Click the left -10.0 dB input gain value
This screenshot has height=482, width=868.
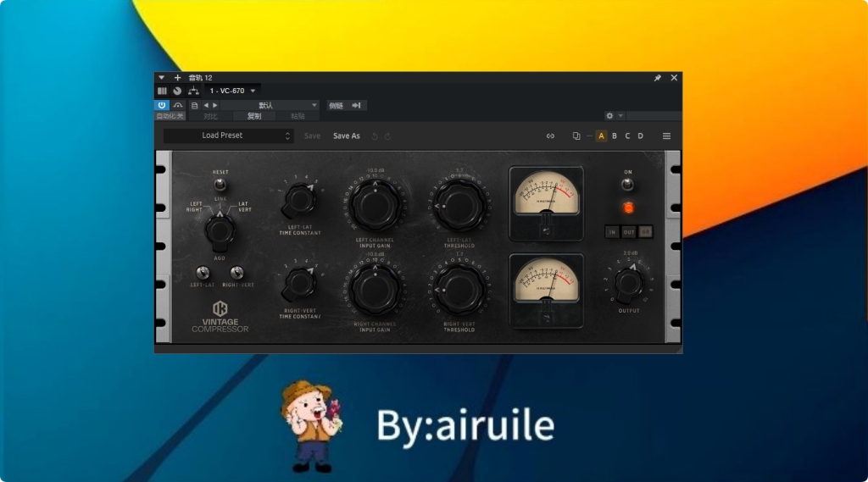point(376,170)
